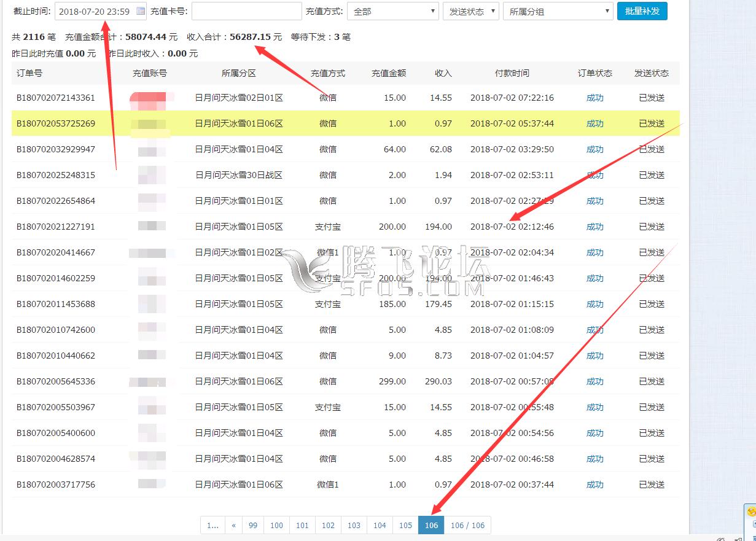Viewport: 756px width, 541px height.
Task: Open the calendar picker for 截止时间
Action: pos(141,11)
